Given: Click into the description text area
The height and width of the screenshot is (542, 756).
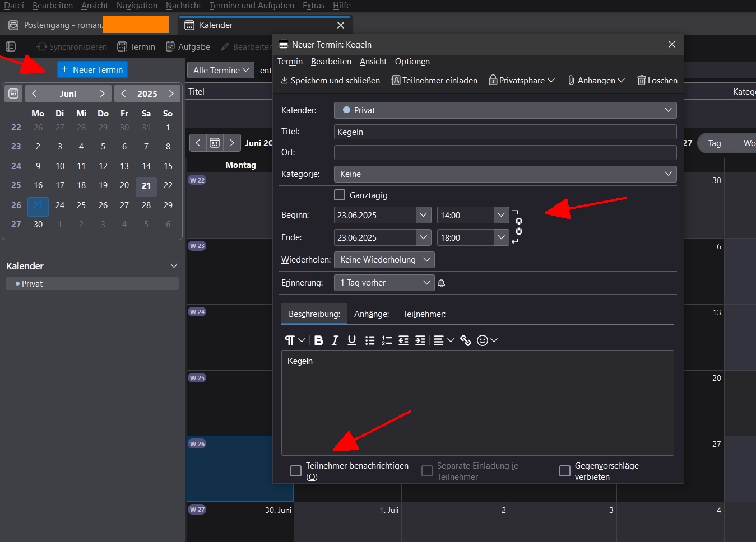Looking at the screenshot, I should point(477,403).
